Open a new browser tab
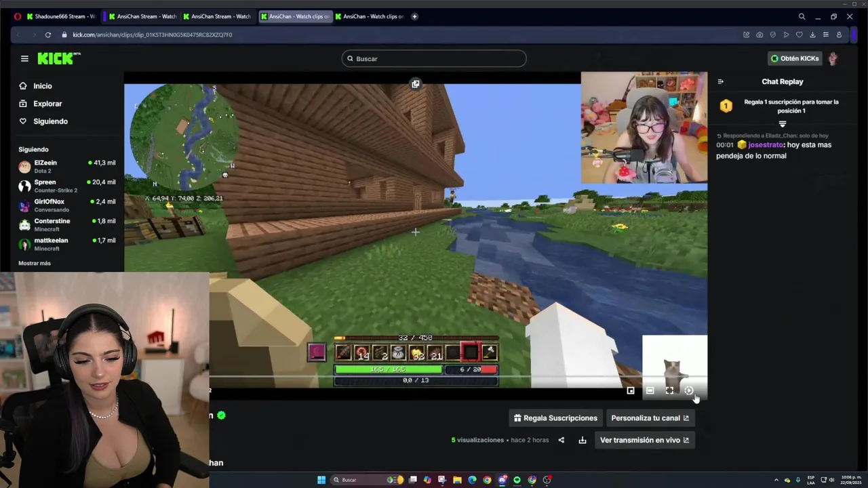 (x=414, y=16)
